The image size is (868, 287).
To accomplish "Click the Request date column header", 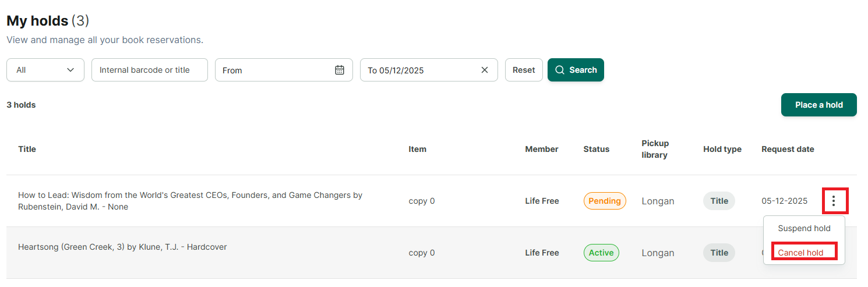I will (788, 149).
